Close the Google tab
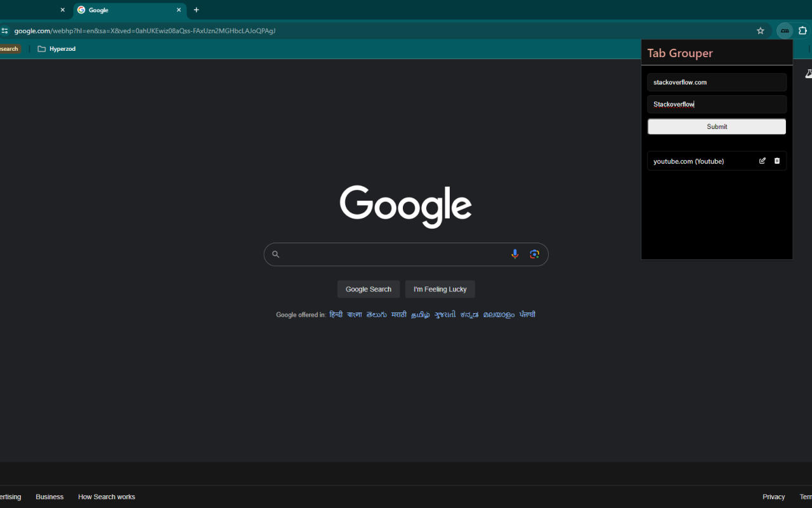812x508 pixels. tap(179, 10)
